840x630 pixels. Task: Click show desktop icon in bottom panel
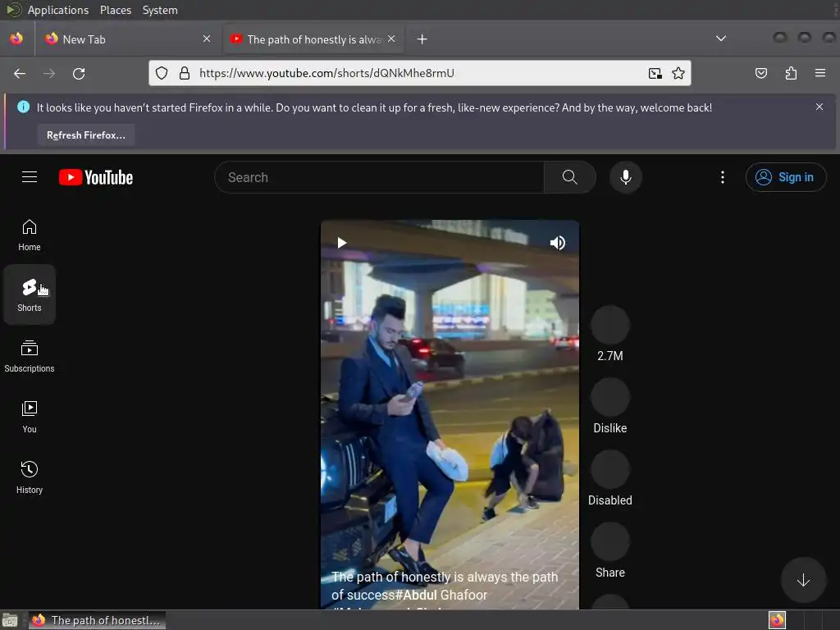10,620
